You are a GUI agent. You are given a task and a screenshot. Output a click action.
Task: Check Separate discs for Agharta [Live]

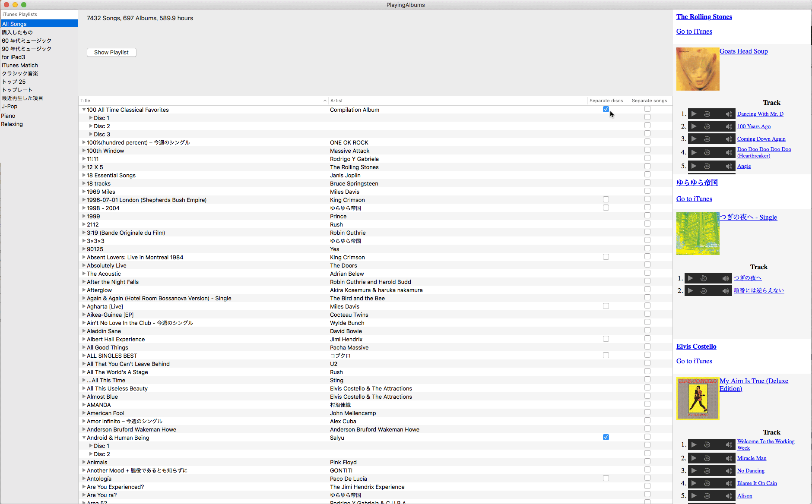pyautogui.click(x=606, y=306)
